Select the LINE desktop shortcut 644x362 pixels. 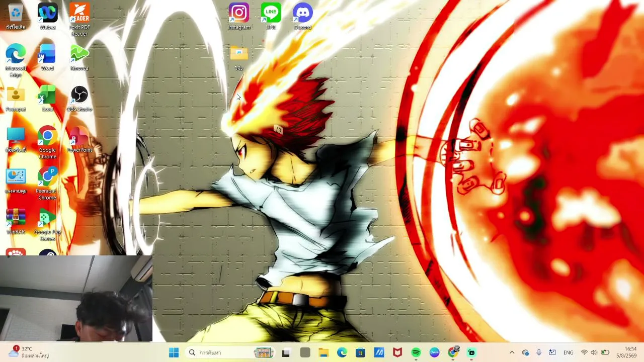[271, 17]
